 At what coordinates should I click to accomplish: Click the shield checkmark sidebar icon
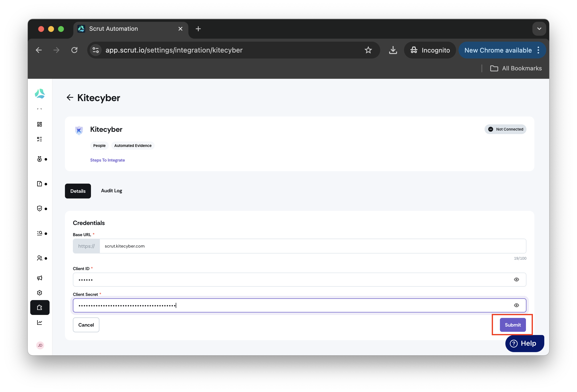point(39,209)
